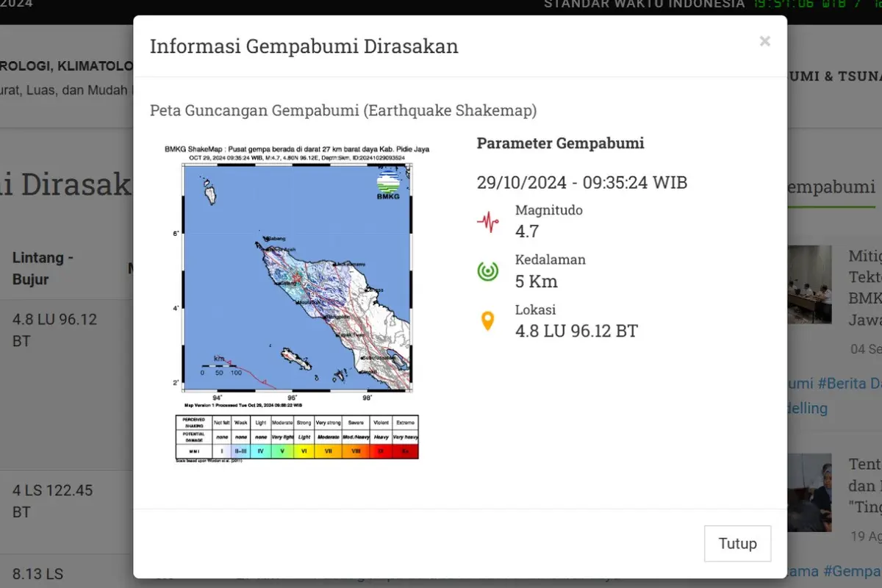The image size is (882, 588).
Task: Open the second news thumbnail with a person
Action: [x=809, y=492]
